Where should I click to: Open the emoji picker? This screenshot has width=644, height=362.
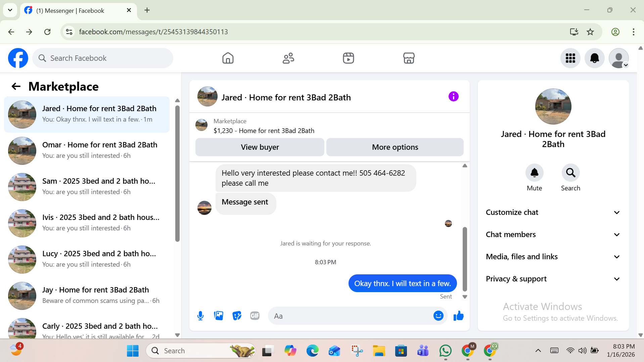pos(438,316)
